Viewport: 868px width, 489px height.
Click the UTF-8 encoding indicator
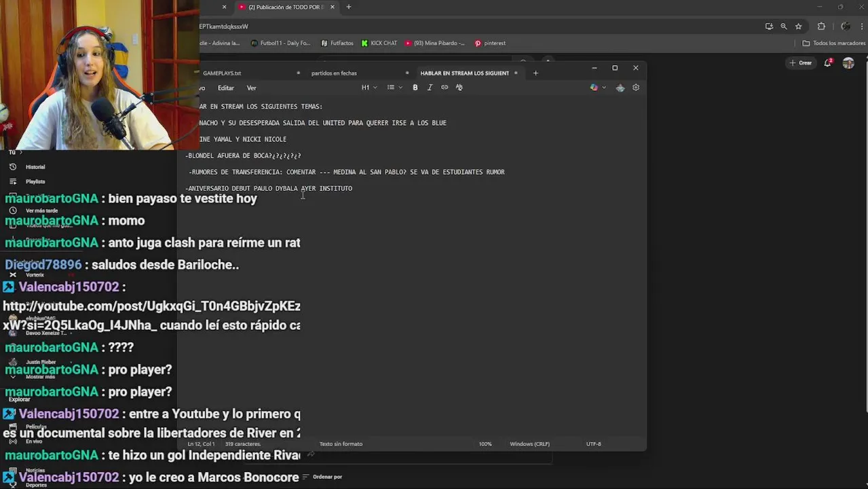[x=594, y=444]
